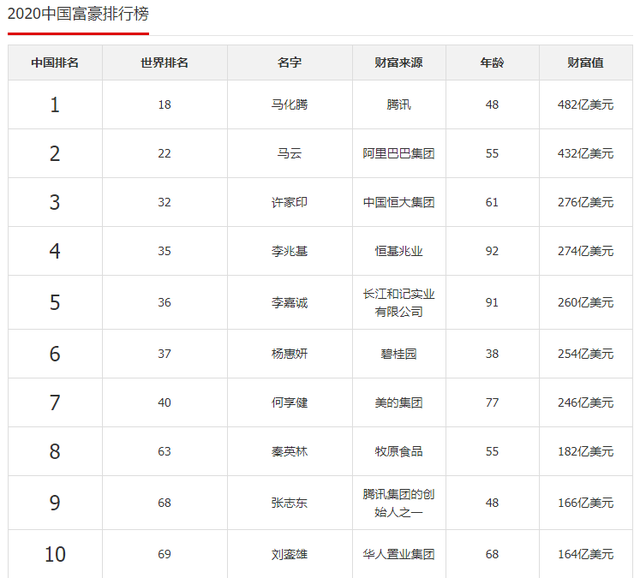
Task: Click the name 何享健
Action: click(x=289, y=403)
